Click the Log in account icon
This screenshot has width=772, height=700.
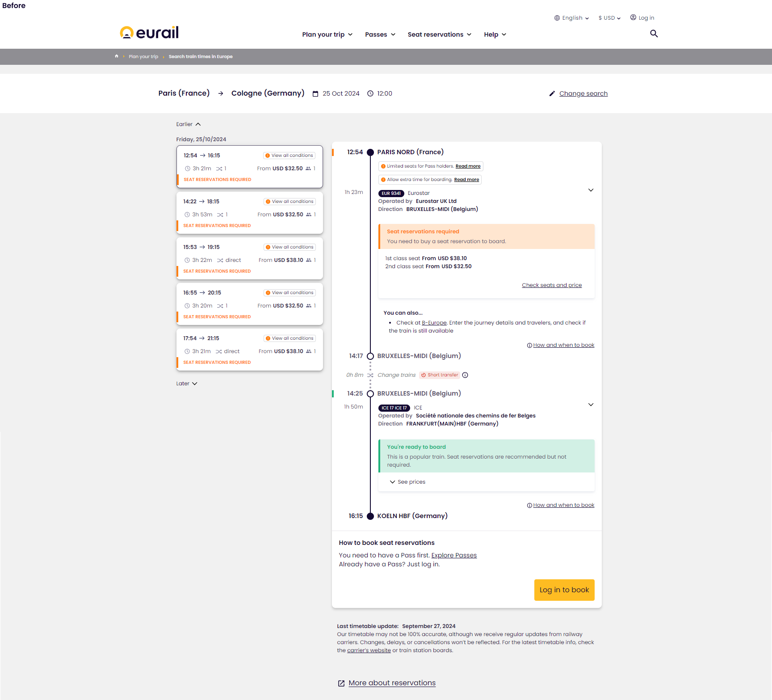pos(633,17)
